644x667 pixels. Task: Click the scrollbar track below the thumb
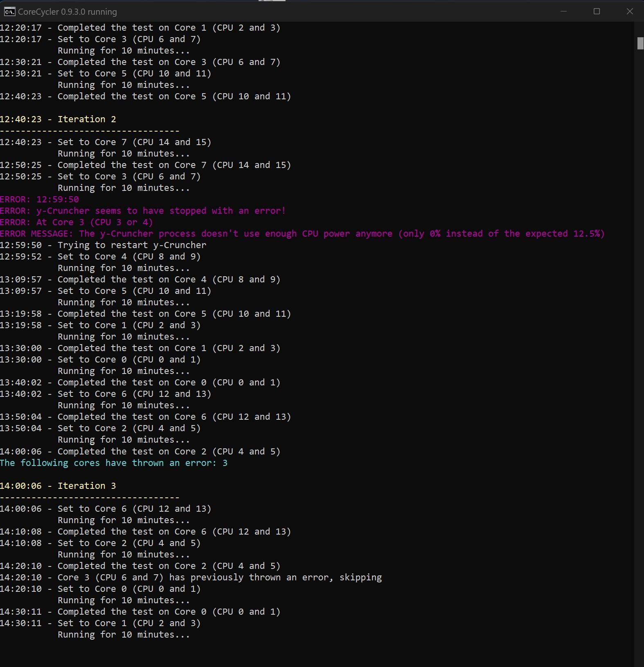click(640, 327)
